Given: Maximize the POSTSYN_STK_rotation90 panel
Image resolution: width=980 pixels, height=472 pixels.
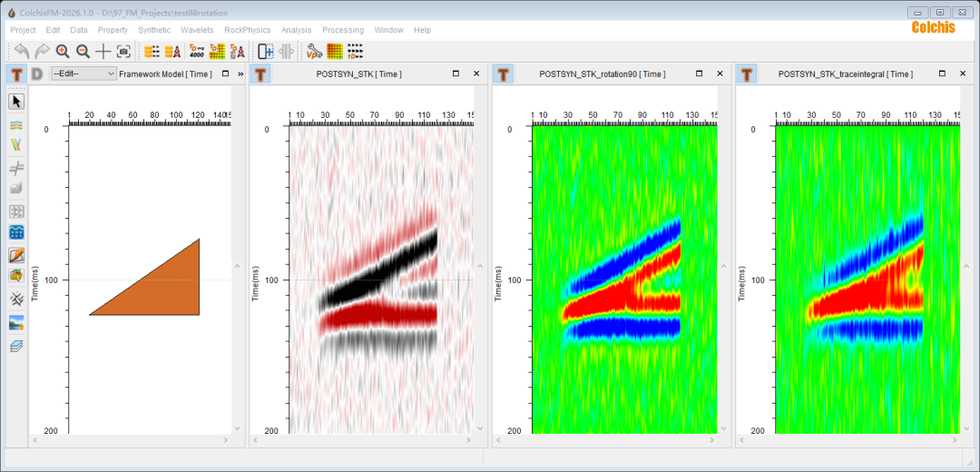Looking at the screenshot, I should coord(699,74).
